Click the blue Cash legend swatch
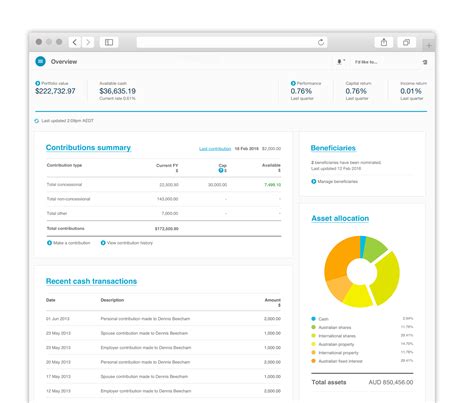Viewport: 474px width, 403px height. point(313,319)
